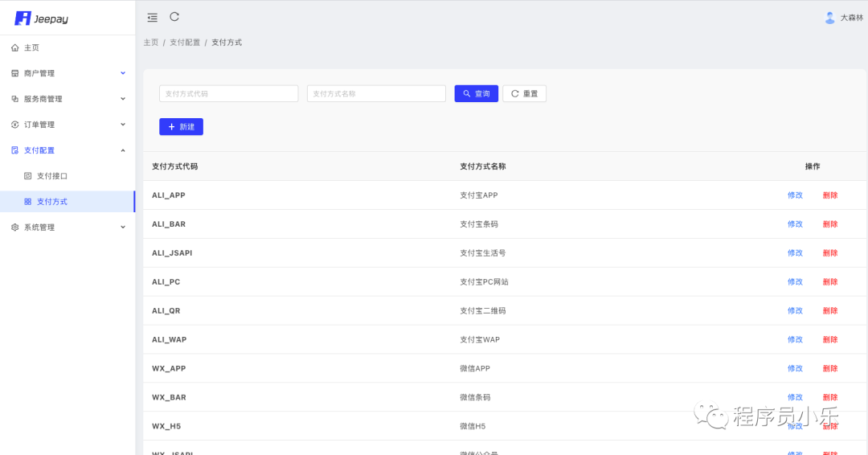Expand the 商户管理 chevron
868x455 pixels.
coord(123,73)
